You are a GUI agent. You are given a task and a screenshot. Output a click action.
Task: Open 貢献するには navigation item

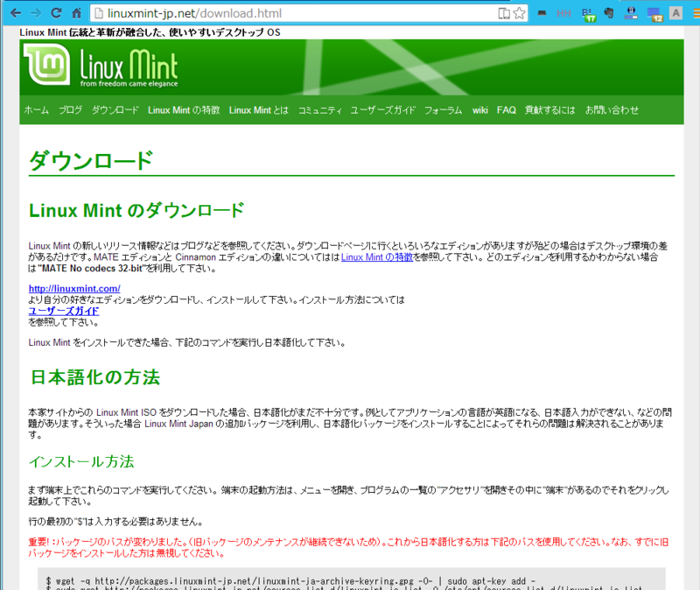550,110
